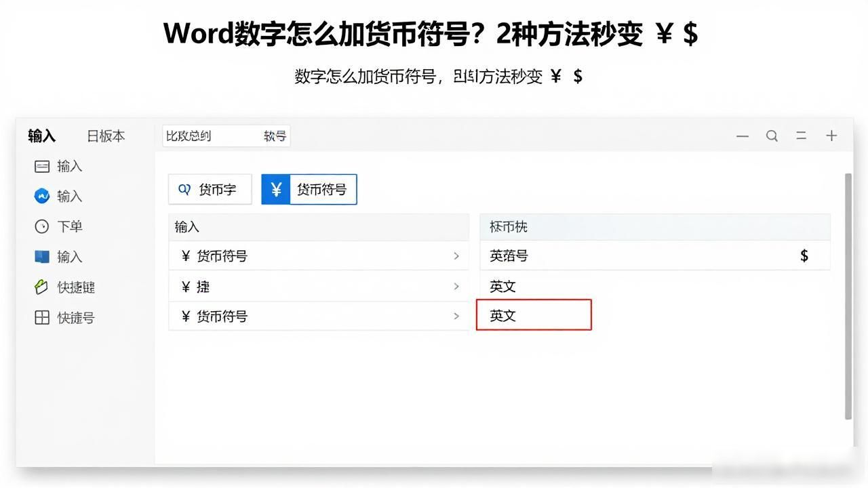Click the $ symbol in the 英蓓号 row
This screenshot has width=868, height=488.
pyautogui.click(x=804, y=256)
